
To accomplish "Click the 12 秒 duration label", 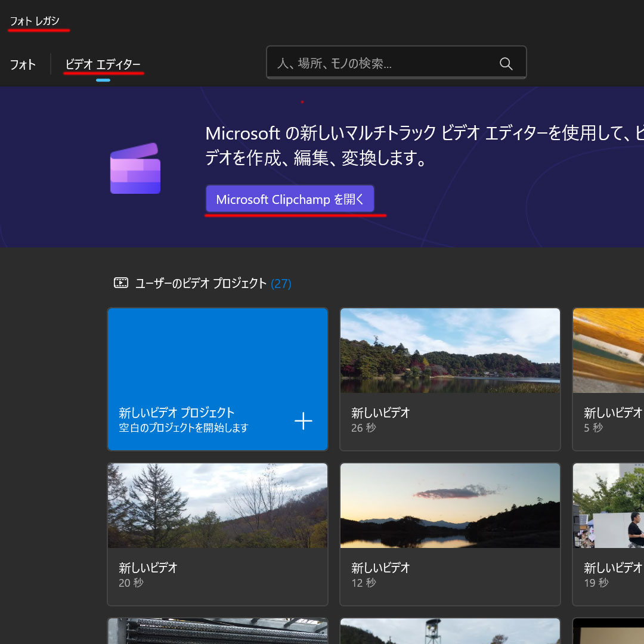I will click(364, 583).
